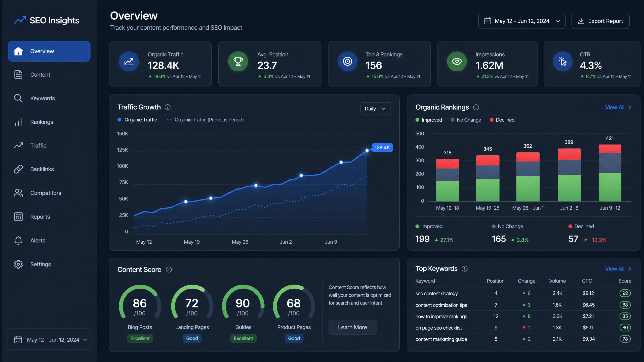Open the Overview menu item
Image resolution: width=644 pixels, height=362 pixels.
coord(49,51)
